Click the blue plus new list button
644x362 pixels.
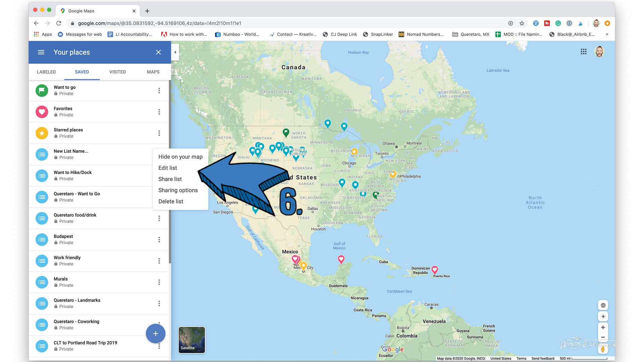[156, 334]
